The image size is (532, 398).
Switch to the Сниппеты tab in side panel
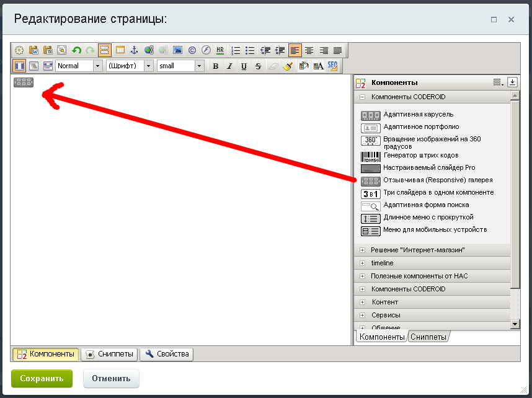(428, 337)
